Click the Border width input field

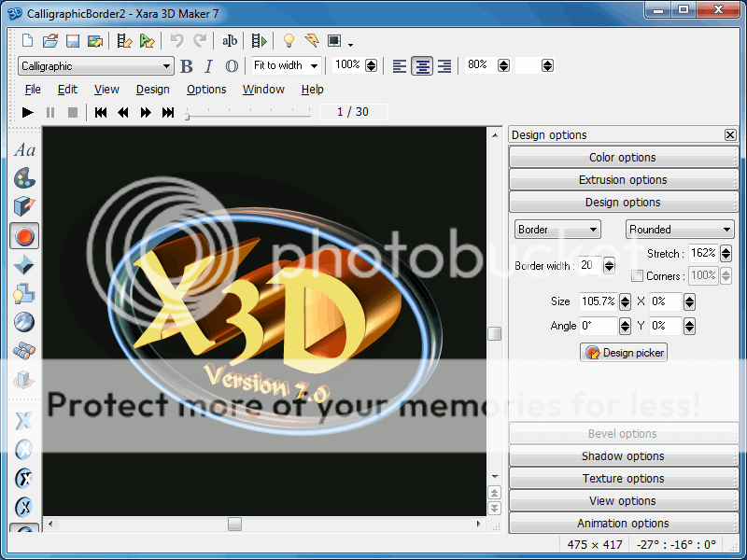tap(590, 266)
